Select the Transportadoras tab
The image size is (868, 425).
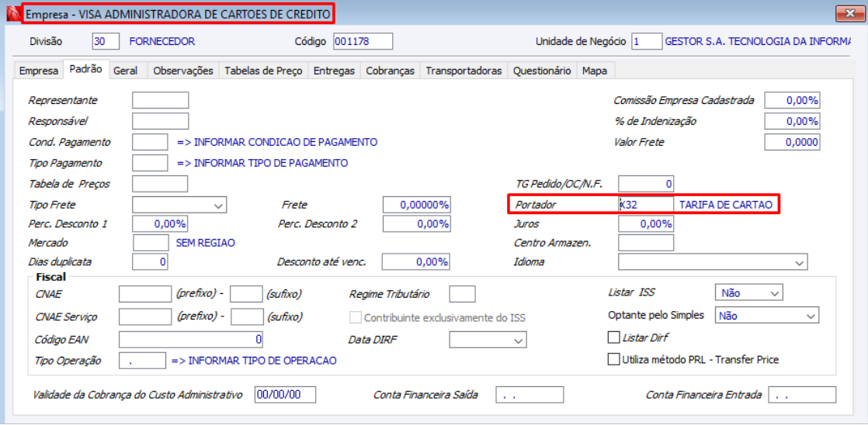click(464, 71)
